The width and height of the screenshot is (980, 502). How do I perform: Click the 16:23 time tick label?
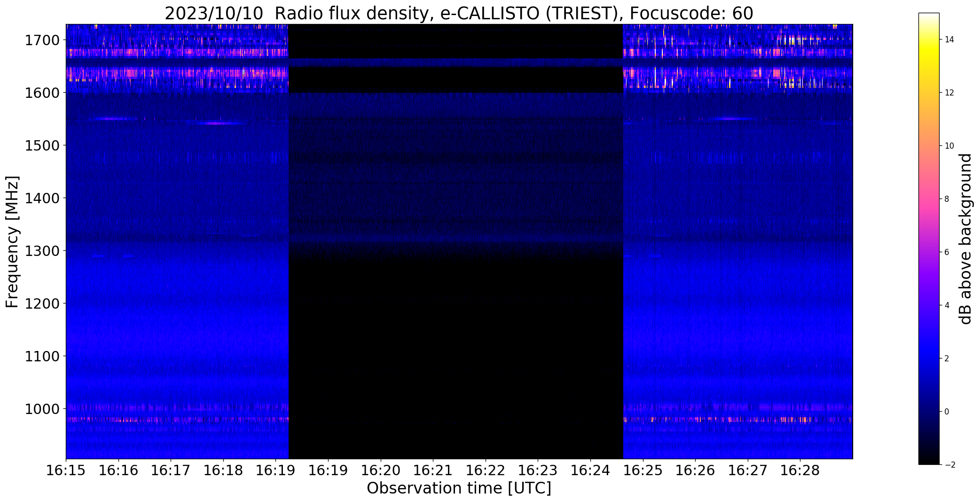pos(538,470)
